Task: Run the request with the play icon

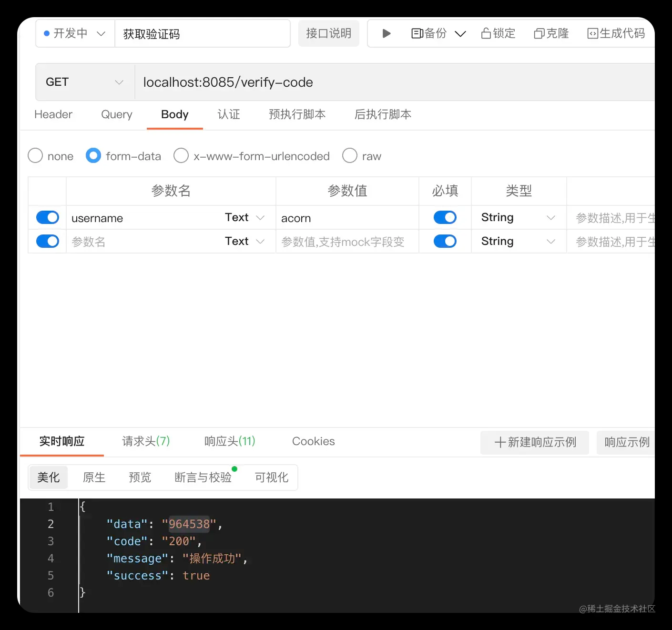Action: click(x=386, y=33)
